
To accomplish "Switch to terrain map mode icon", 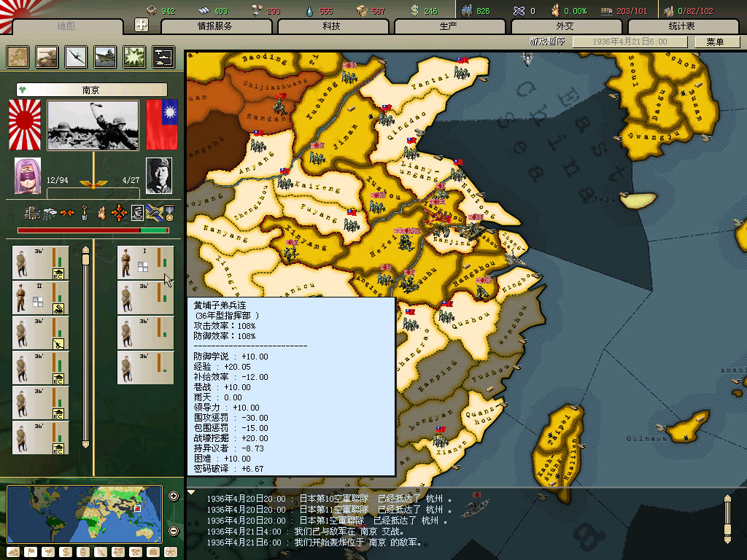I will point(13,552).
